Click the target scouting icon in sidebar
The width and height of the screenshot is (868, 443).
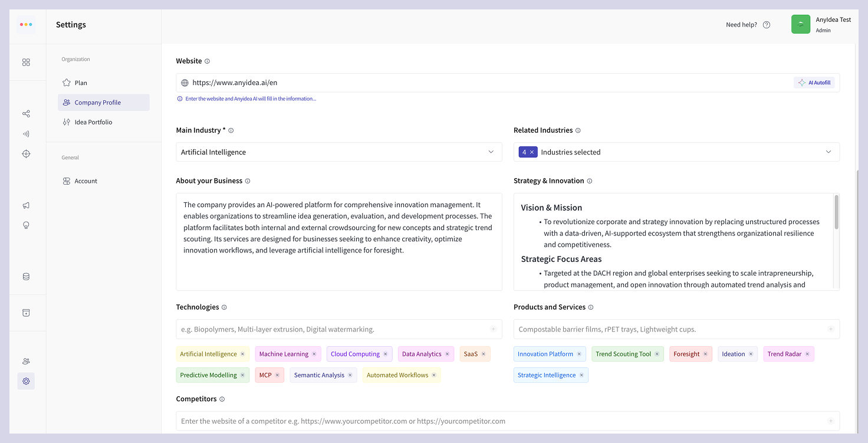pyautogui.click(x=26, y=153)
